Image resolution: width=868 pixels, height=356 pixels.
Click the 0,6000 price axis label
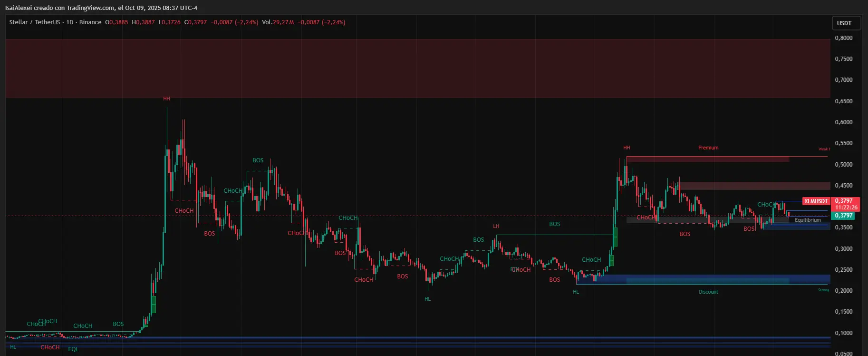click(844, 122)
